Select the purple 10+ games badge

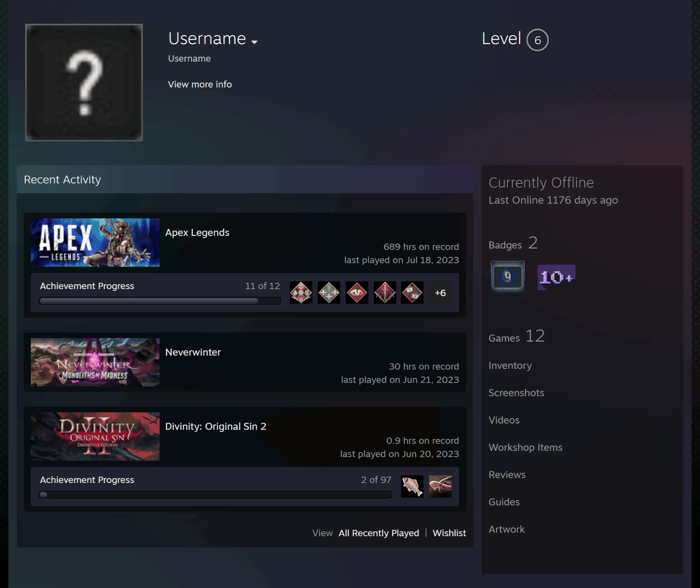pos(556,277)
